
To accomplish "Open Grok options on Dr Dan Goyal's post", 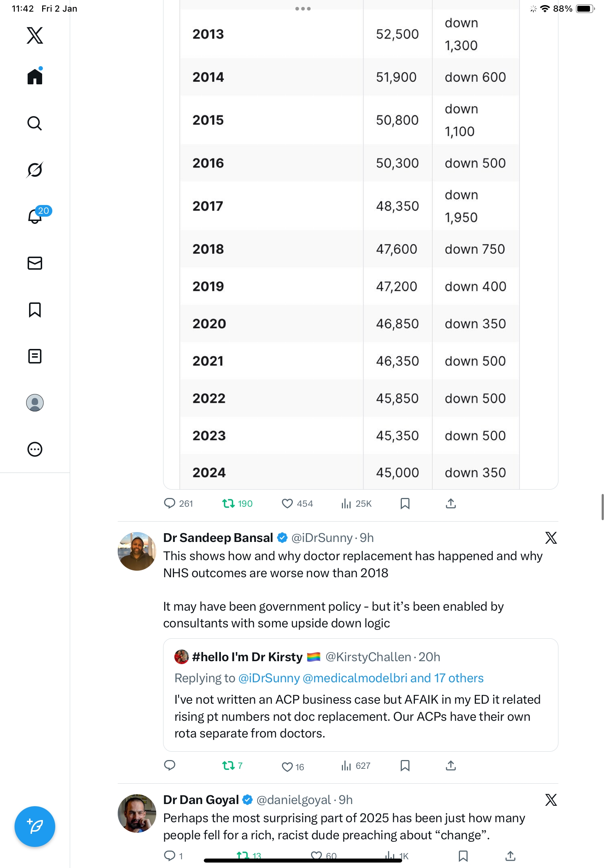I will [x=551, y=800].
